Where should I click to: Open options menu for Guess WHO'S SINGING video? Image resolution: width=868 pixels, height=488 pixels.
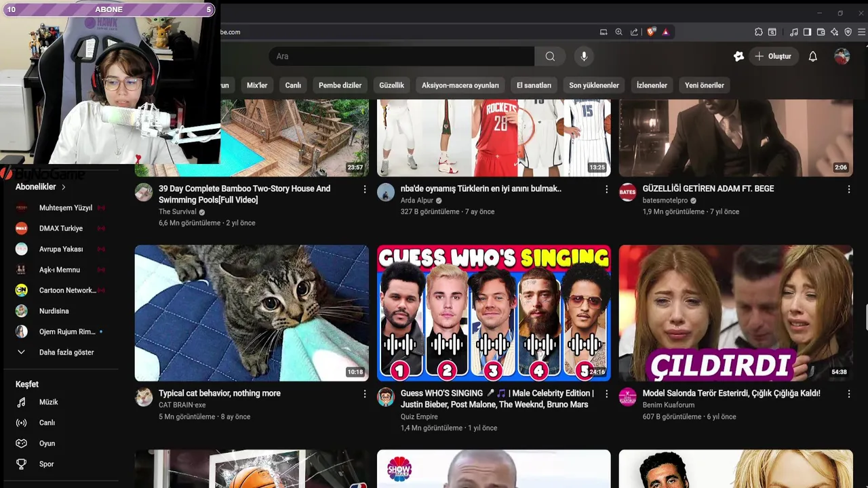[607, 394]
